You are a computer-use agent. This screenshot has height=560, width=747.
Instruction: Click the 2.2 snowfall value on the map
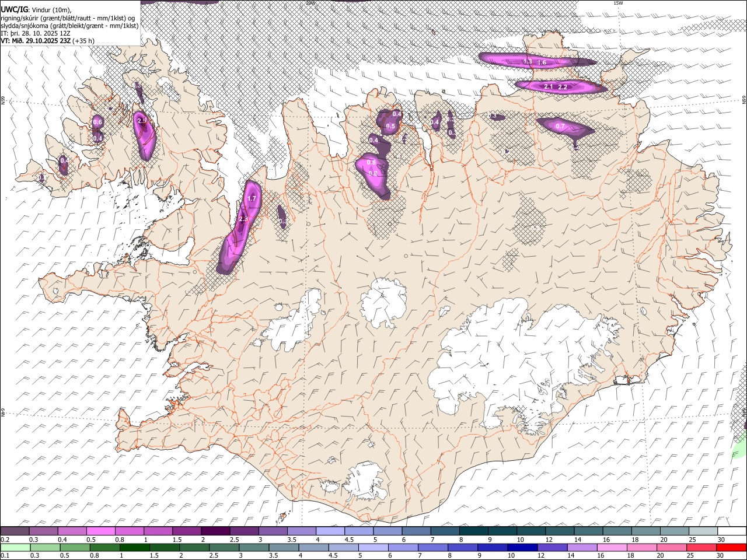(x=563, y=87)
